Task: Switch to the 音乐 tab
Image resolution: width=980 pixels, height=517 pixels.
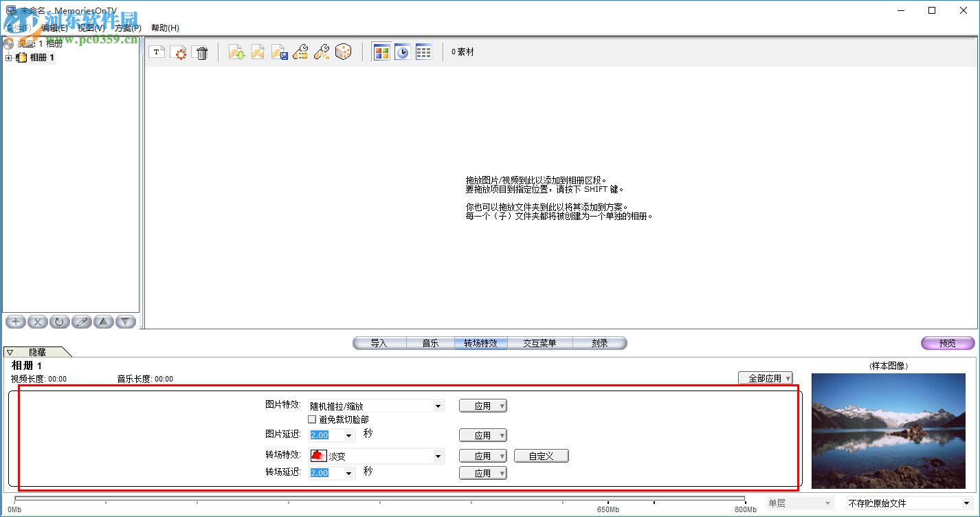Action: (x=430, y=343)
